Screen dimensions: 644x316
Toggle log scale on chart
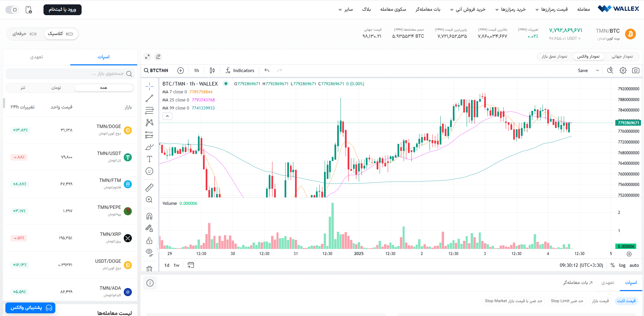click(x=622, y=265)
